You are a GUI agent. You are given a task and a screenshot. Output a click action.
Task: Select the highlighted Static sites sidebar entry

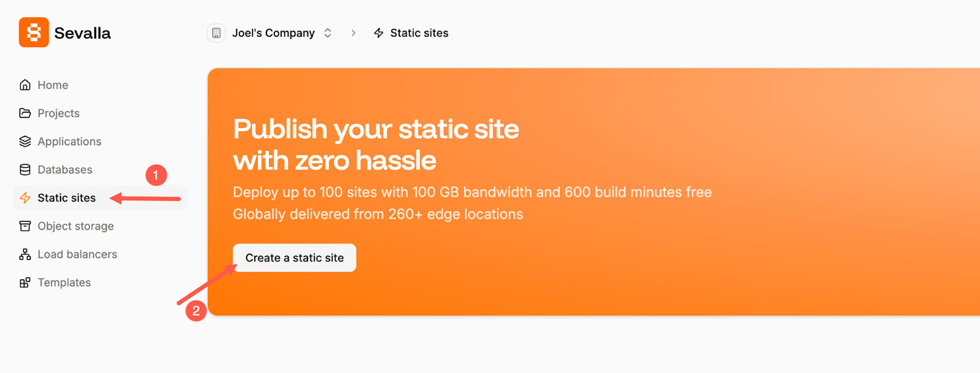(66, 197)
